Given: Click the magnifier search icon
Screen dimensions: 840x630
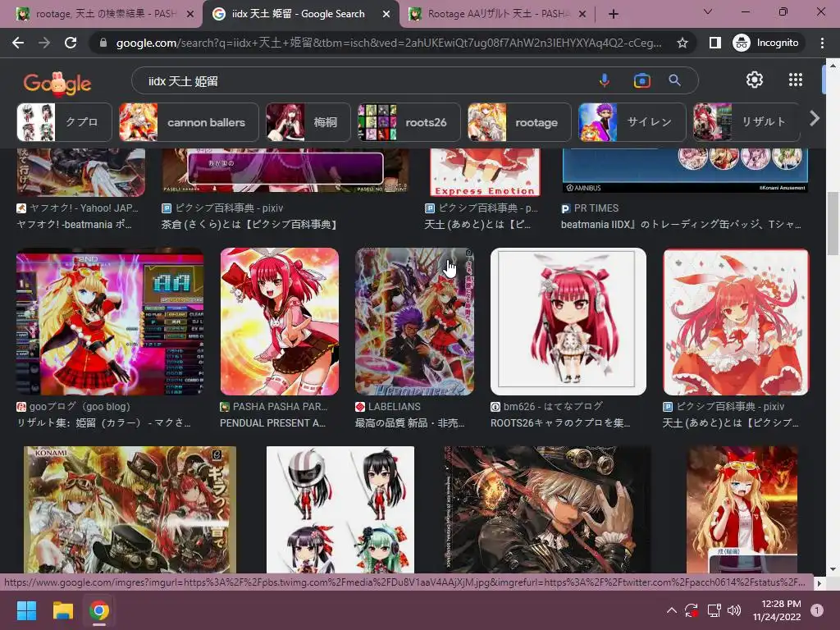Looking at the screenshot, I should click(674, 80).
